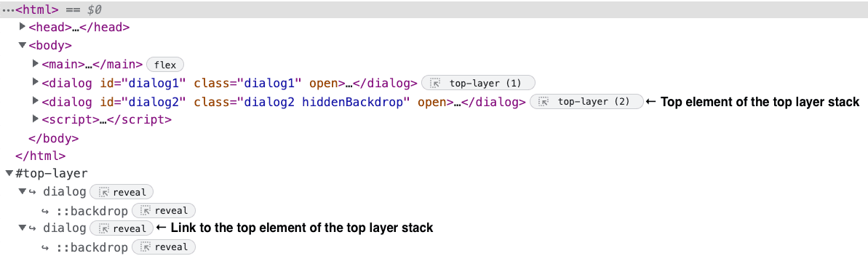This screenshot has height=264, width=868.
Task: Expand the dialog1 element arrow
Action: (x=36, y=82)
